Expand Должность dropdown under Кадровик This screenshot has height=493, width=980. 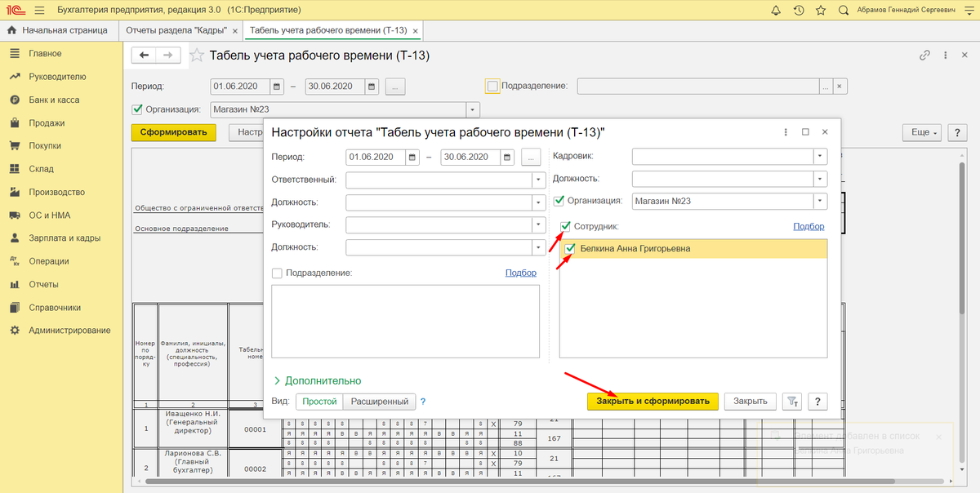point(820,179)
